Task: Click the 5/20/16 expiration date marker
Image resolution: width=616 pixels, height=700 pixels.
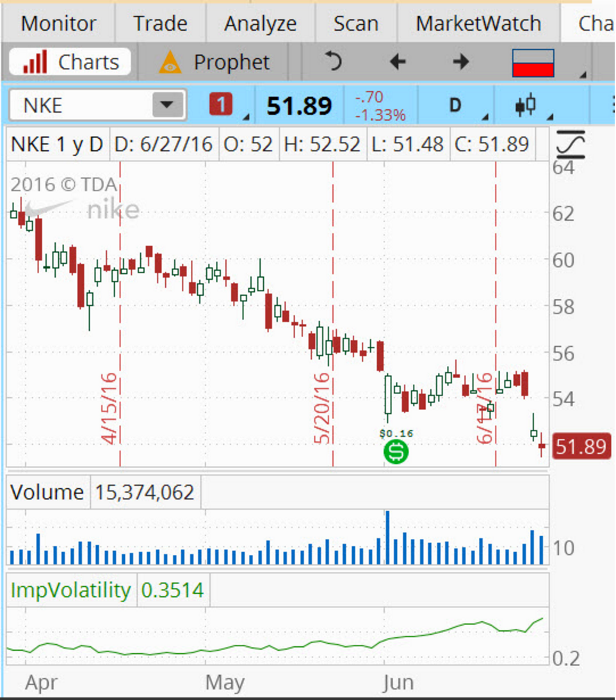Action: [322, 408]
